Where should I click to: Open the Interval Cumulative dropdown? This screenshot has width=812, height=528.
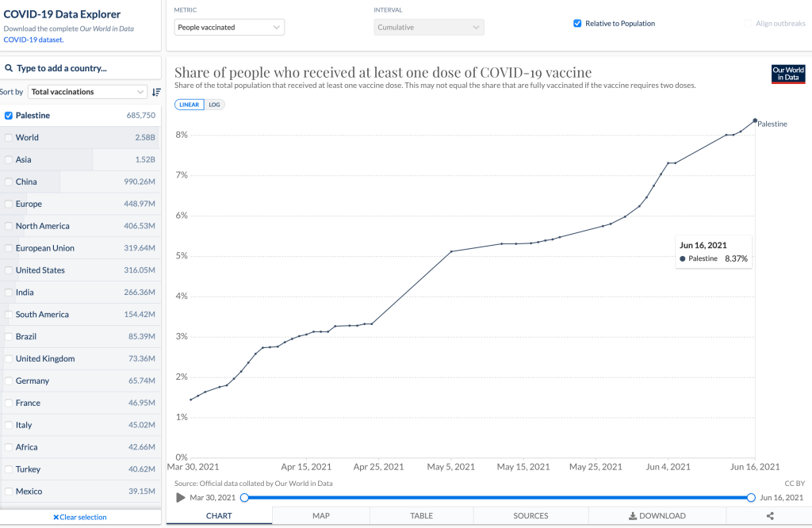click(x=429, y=28)
